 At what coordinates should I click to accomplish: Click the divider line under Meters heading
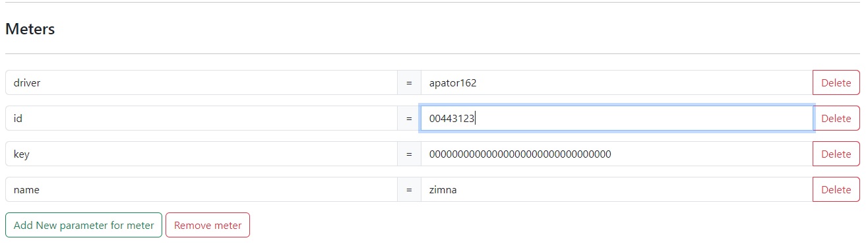coord(433,53)
